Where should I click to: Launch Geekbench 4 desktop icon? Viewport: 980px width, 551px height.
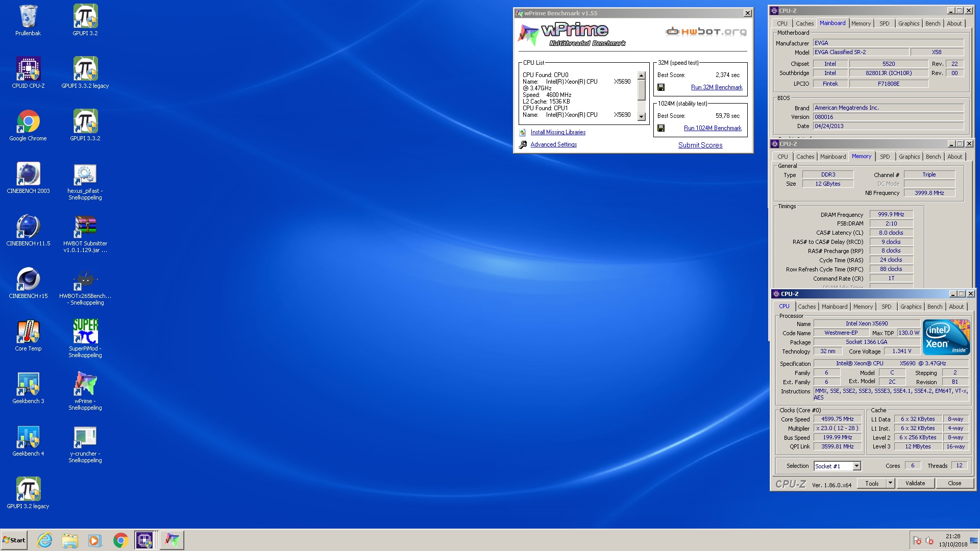click(28, 441)
